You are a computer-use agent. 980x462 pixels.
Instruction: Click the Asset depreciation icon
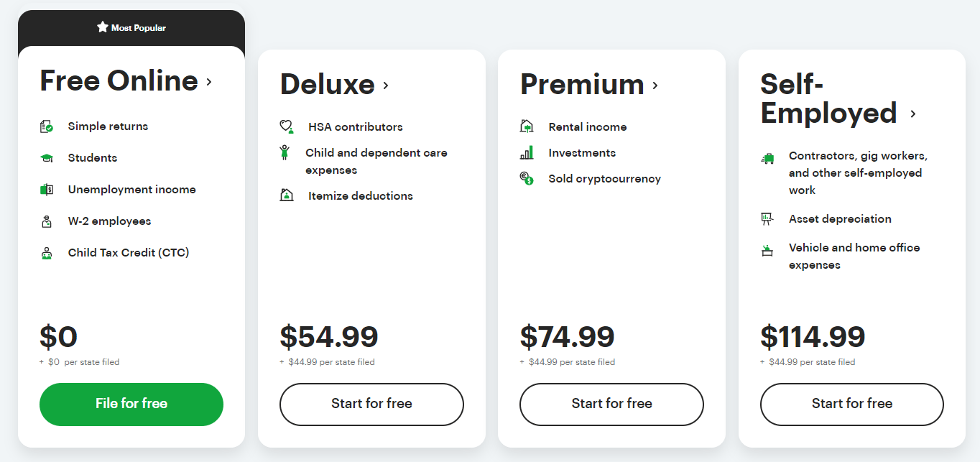(x=767, y=218)
